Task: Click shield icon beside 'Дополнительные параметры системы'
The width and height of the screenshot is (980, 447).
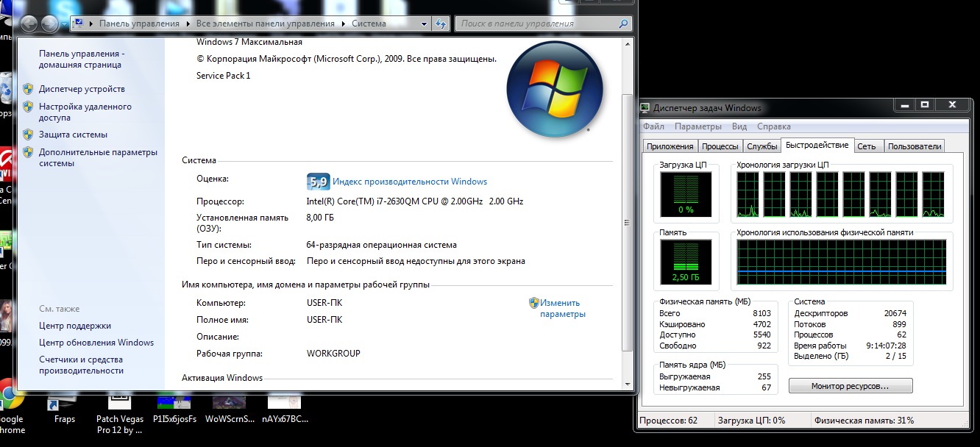Action: pyautogui.click(x=28, y=152)
